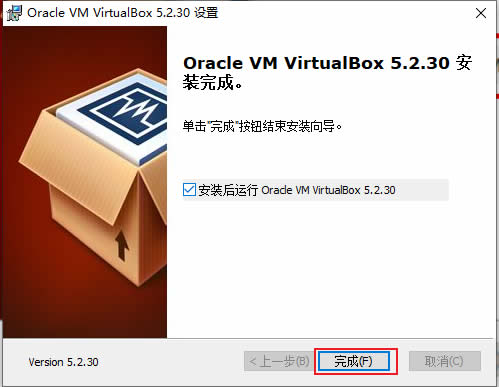Click the empty white area below the checkbox
This screenshot has width=499, height=387.
point(330,267)
